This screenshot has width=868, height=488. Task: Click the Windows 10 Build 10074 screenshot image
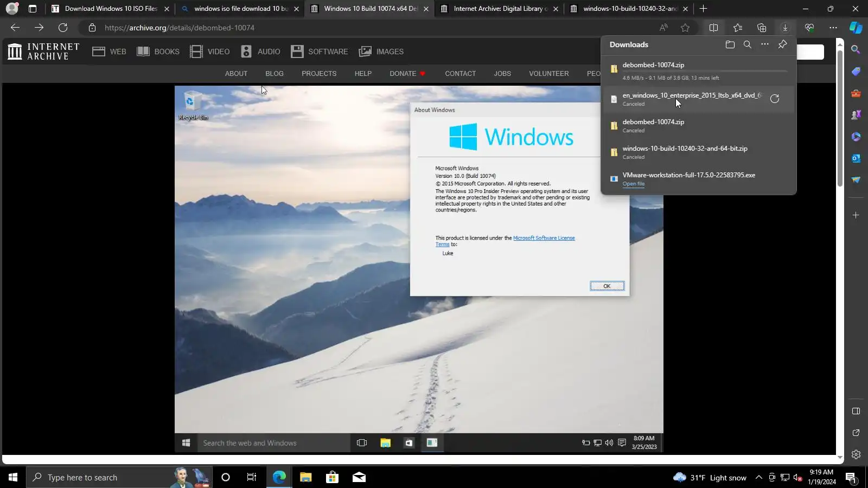419,269
